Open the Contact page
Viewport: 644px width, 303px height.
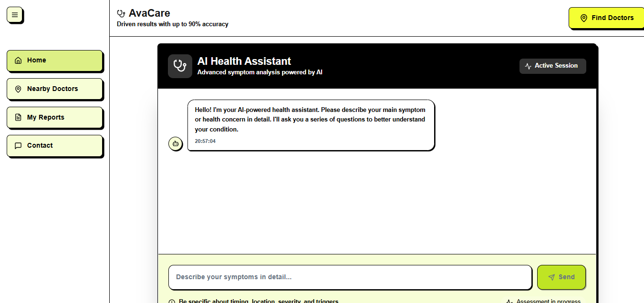coord(55,146)
